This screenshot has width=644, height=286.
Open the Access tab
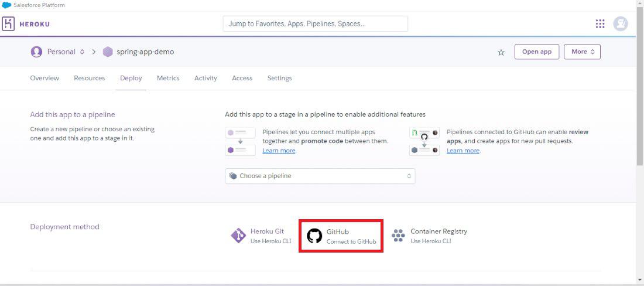coord(242,78)
